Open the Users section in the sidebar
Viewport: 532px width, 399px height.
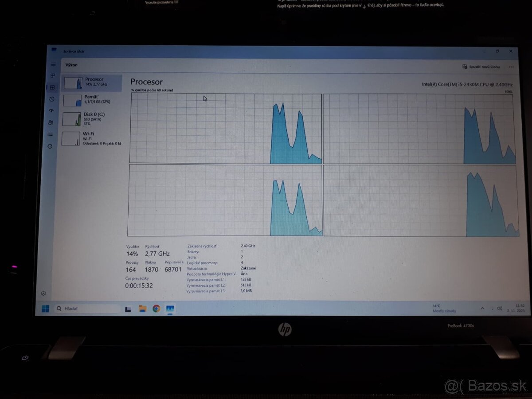53,122
